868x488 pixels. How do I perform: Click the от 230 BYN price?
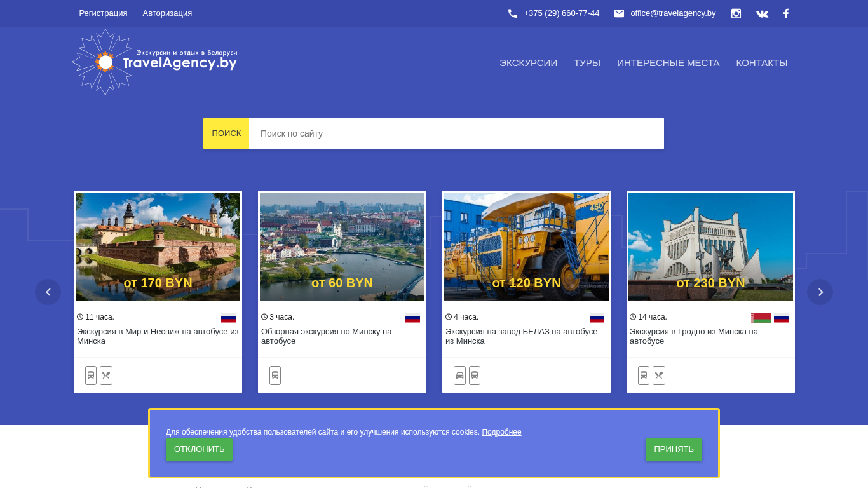point(710,283)
